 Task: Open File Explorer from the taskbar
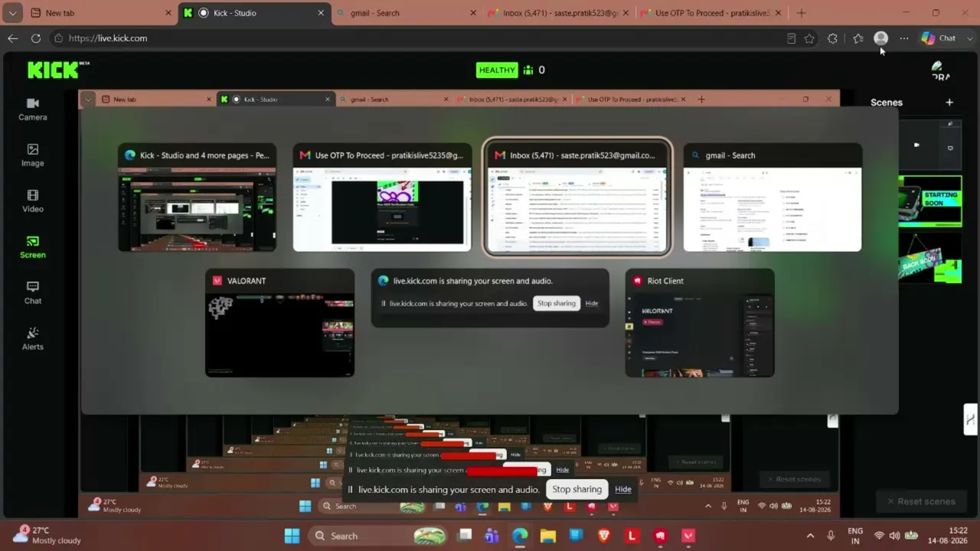pyautogui.click(x=547, y=536)
